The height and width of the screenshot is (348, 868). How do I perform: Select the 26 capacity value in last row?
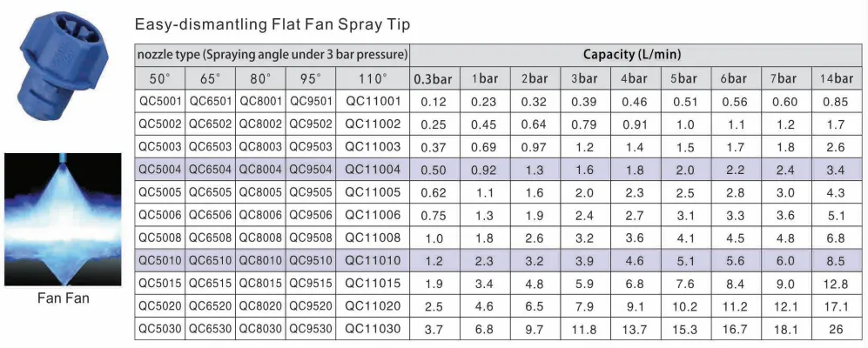(x=836, y=329)
